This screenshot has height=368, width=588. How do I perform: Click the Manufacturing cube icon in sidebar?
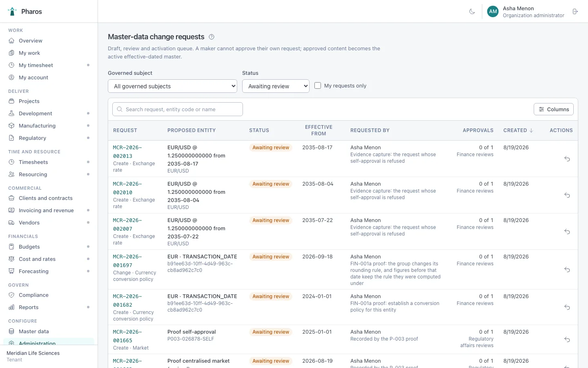(11, 126)
